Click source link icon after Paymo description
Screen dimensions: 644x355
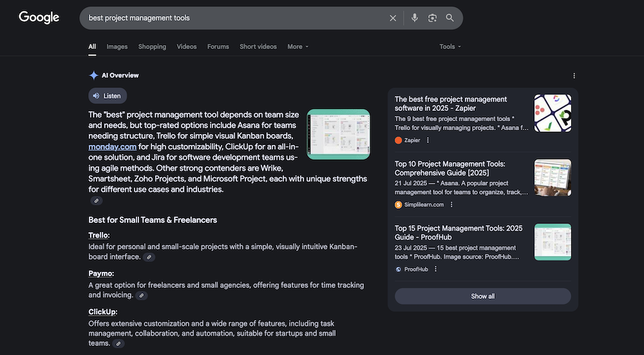[x=141, y=296]
